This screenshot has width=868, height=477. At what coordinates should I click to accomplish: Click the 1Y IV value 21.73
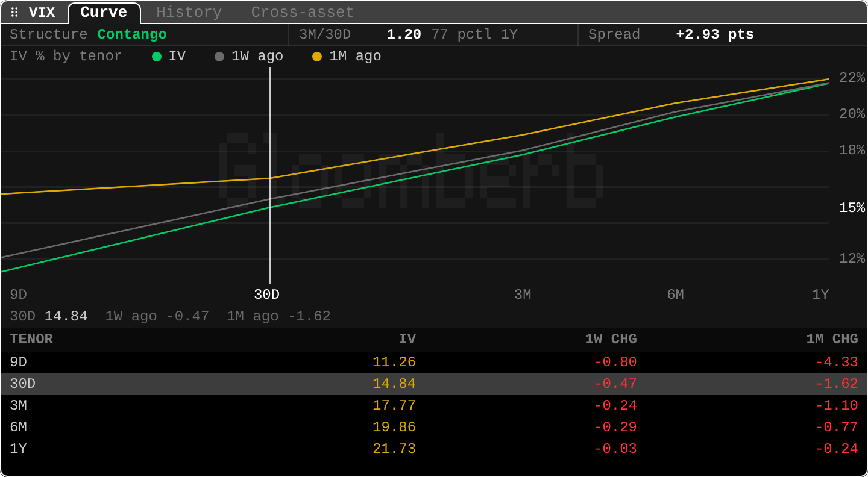pyautogui.click(x=394, y=449)
